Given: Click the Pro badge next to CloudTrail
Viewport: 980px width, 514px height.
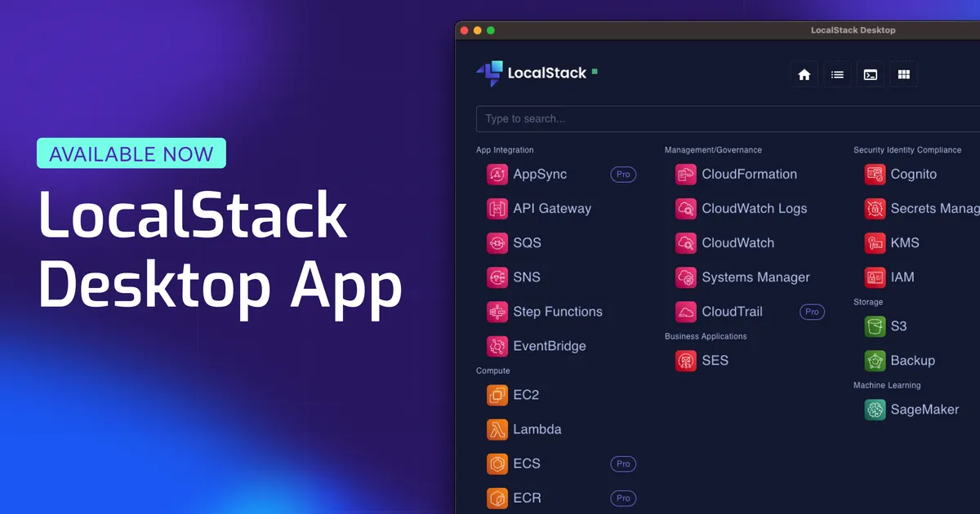Looking at the screenshot, I should [x=812, y=312].
